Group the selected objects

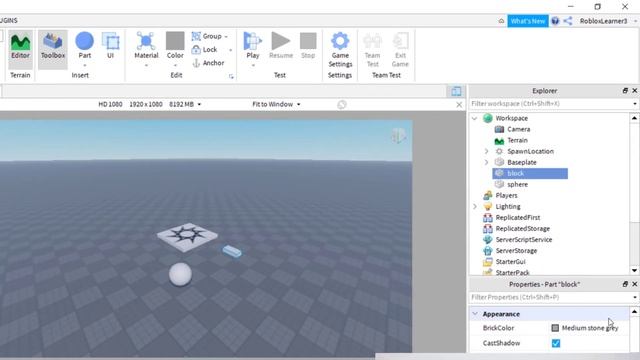point(207,36)
